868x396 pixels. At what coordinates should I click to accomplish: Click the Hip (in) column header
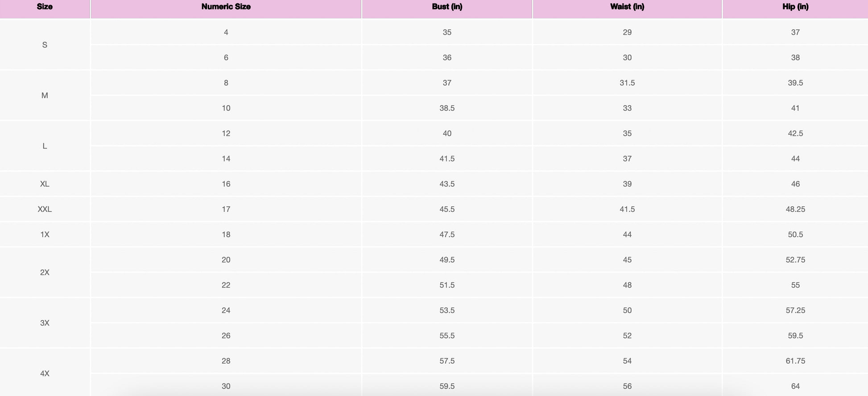795,7
